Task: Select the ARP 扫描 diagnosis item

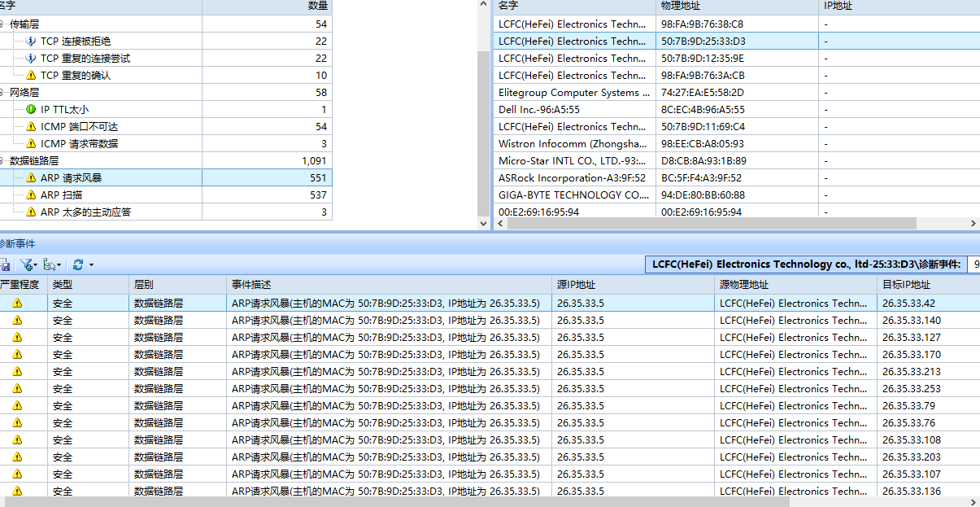Action: pyautogui.click(x=166, y=194)
